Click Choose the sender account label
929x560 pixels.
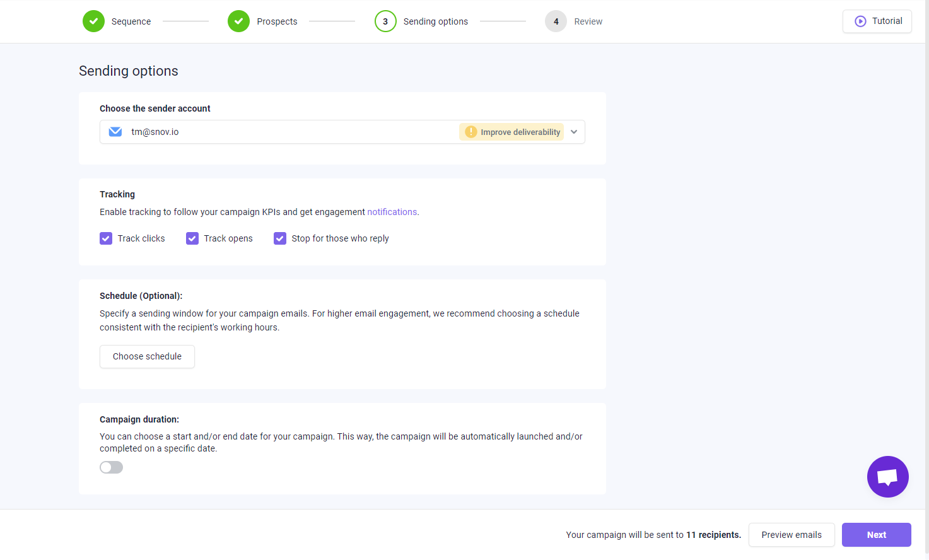pos(155,108)
